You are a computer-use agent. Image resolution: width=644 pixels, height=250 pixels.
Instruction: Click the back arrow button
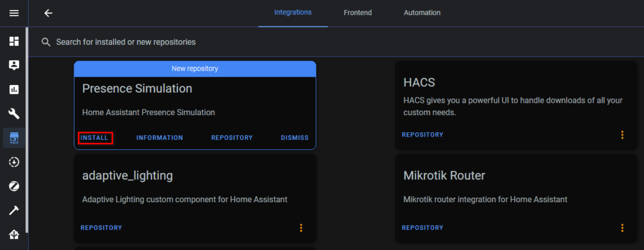click(x=48, y=13)
